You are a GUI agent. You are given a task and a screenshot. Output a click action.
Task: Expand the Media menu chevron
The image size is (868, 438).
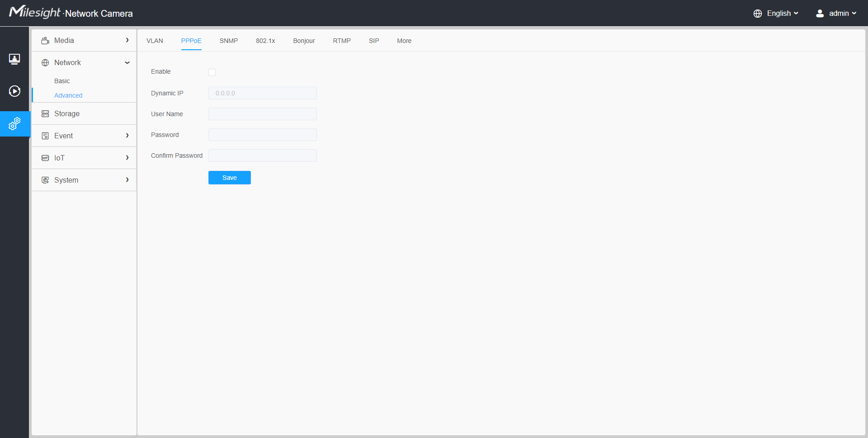click(127, 40)
